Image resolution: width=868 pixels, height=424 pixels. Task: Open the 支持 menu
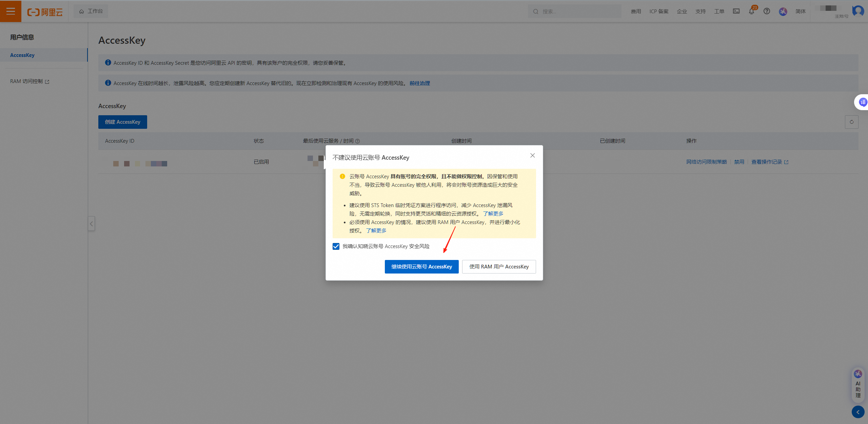point(701,12)
